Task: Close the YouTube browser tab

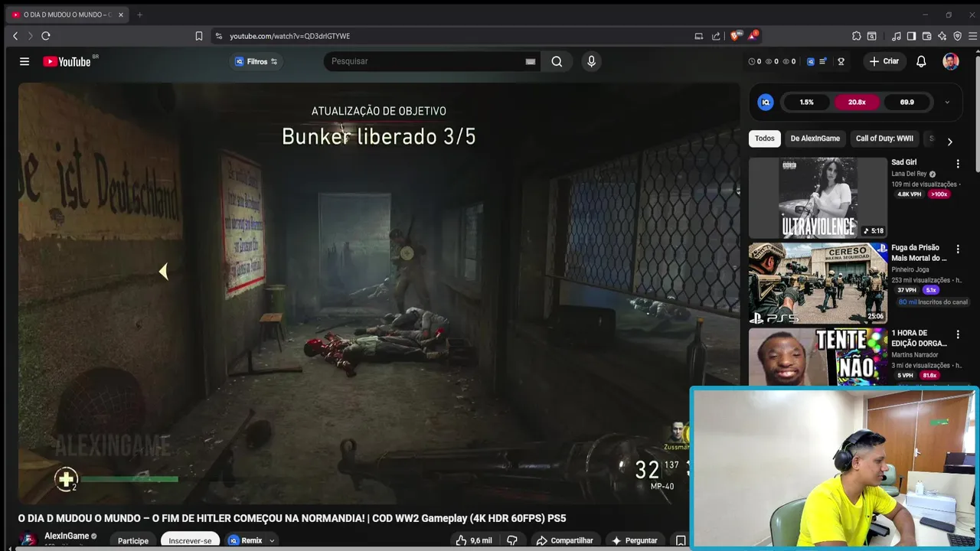Action: [120, 15]
